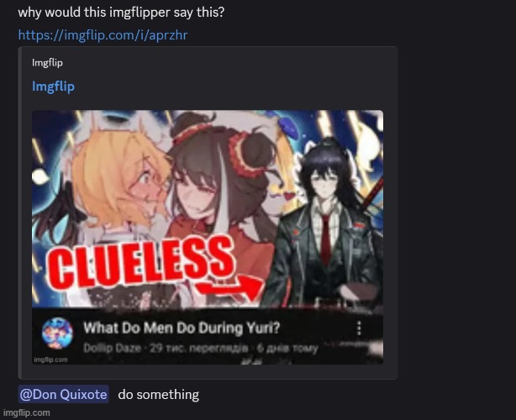This screenshot has height=420, width=516.
Task: Click the red tie on the suited character
Action: click(x=325, y=239)
